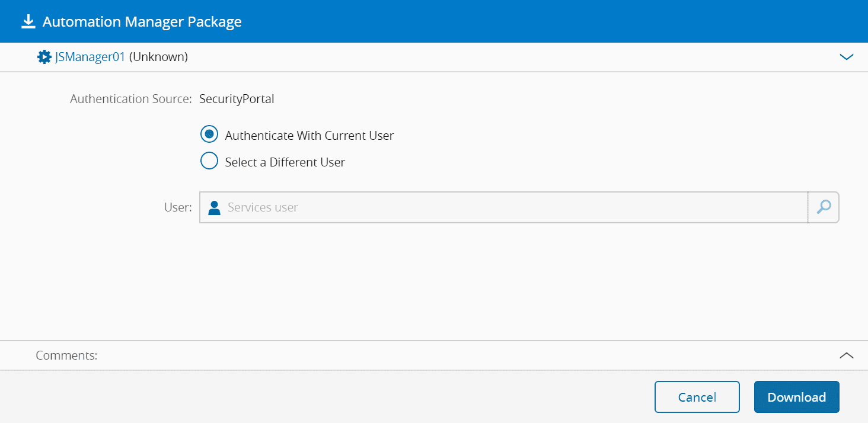Click into the Services user input field

pos(510,207)
